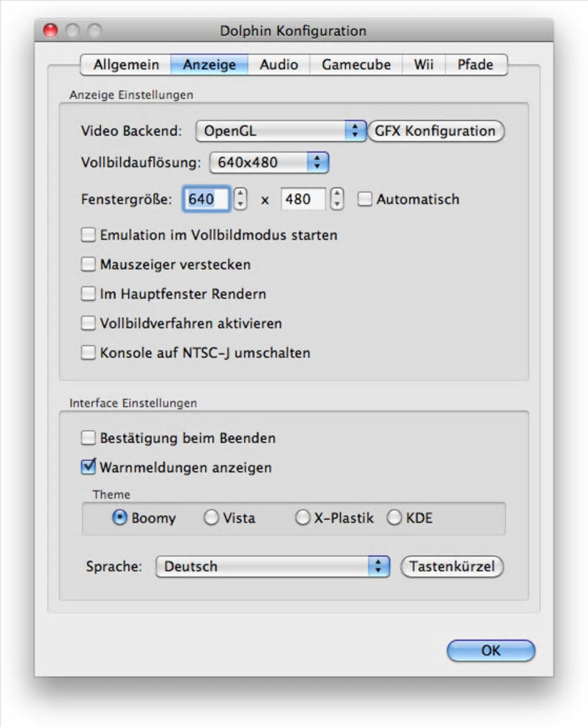The height and width of the screenshot is (727, 588).
Task: Click the GFX Konfiguration button
Action: coord(435,131)
